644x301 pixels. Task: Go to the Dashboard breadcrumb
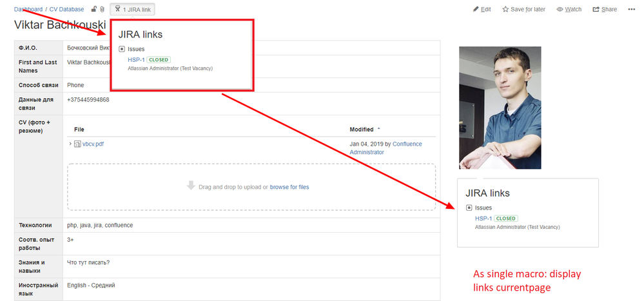tap(28, 9)
